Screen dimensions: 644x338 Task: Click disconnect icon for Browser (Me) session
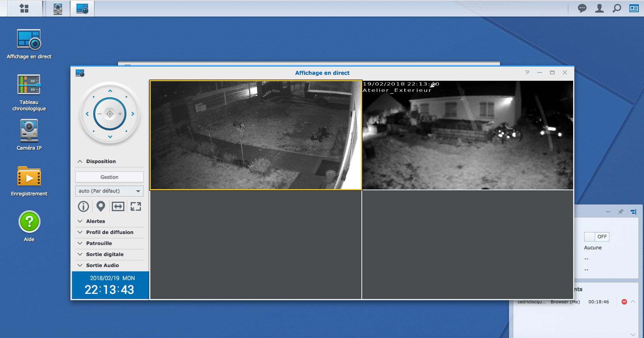(624, 302)
